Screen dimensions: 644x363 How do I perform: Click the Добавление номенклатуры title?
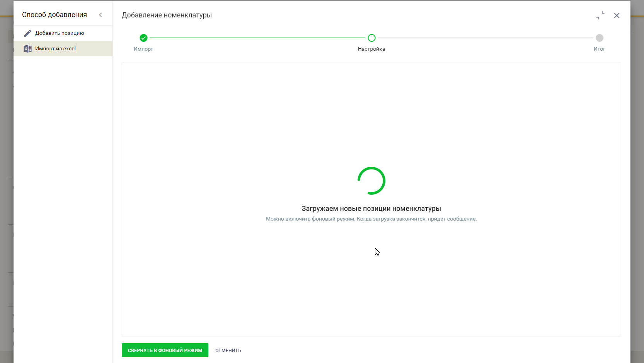[167, 15]
